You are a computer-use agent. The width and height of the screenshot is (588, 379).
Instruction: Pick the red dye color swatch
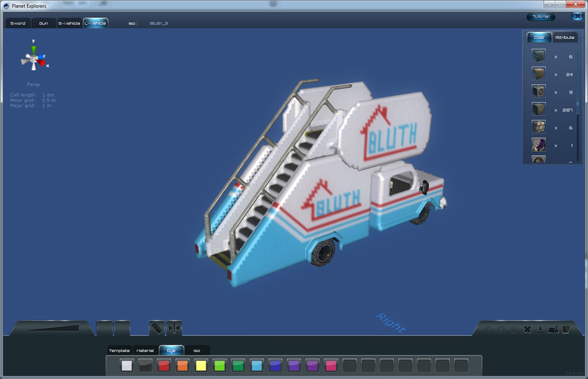[x=164, y=365]
